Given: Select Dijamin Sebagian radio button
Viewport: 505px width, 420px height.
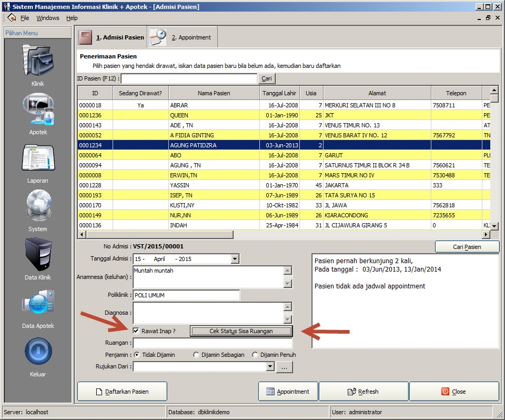Looking at the screenshot, I should coord(196,355).
